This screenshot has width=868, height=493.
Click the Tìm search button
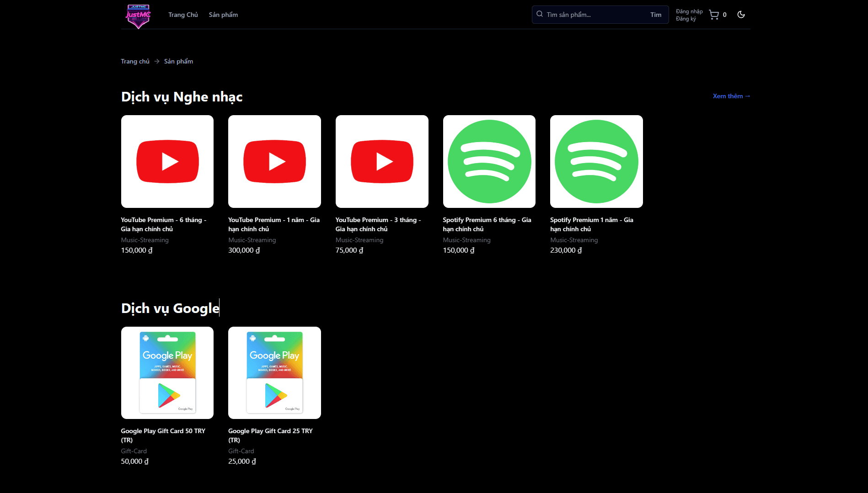[656, 15]
